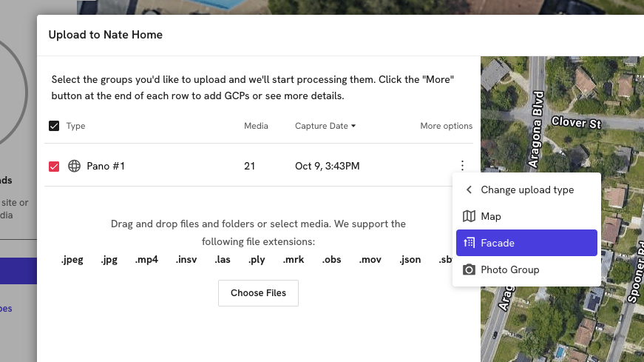The width and height of the screenshot is (644, 362).
Task: Toggle the select-all checkbox in table header
Action: pyautogui.click(x=54, y=126)
